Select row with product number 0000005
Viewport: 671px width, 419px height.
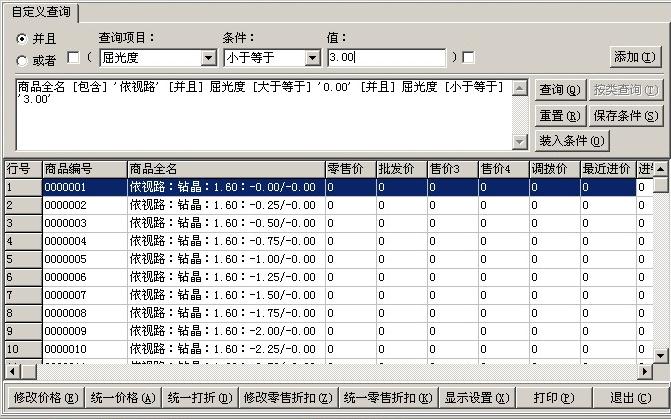click(x=83, y=259)
